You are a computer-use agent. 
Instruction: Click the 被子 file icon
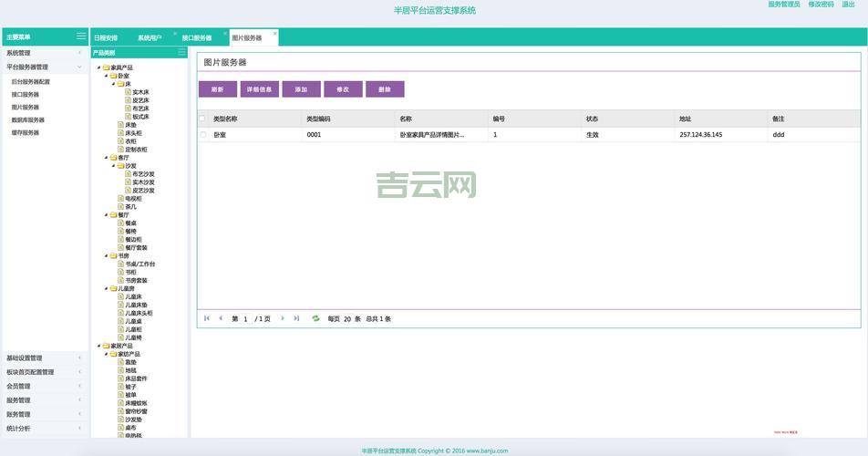pos(120,387)
